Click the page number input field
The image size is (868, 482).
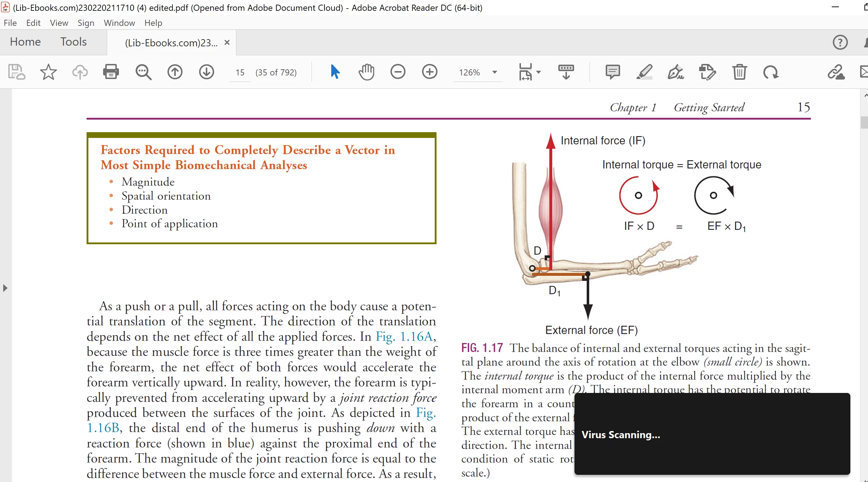tap(240, 73)
